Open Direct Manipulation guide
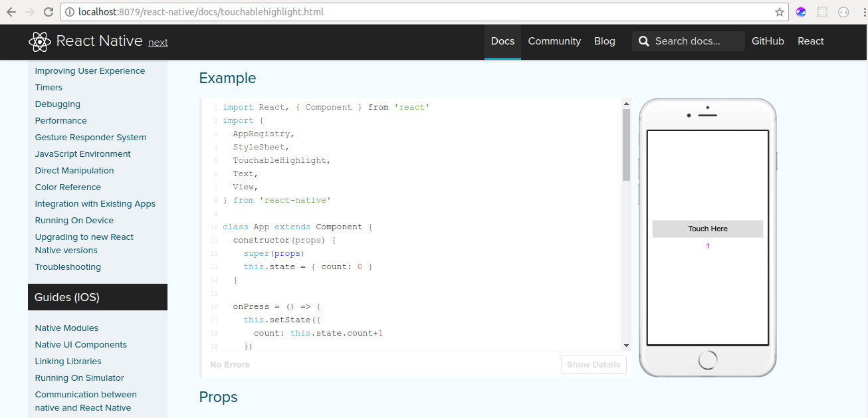Screen dimensions: 868x418 (x=74, y=171)
